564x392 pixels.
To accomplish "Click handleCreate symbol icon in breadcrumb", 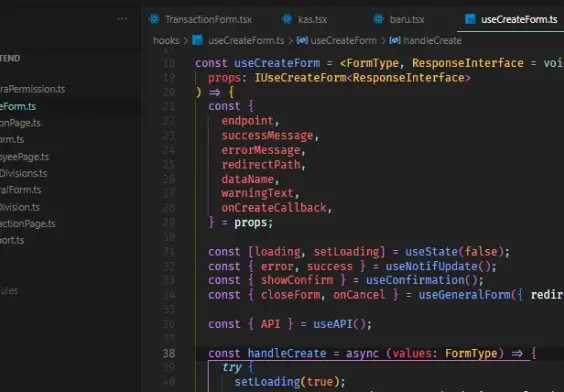I will click(395, 40).
